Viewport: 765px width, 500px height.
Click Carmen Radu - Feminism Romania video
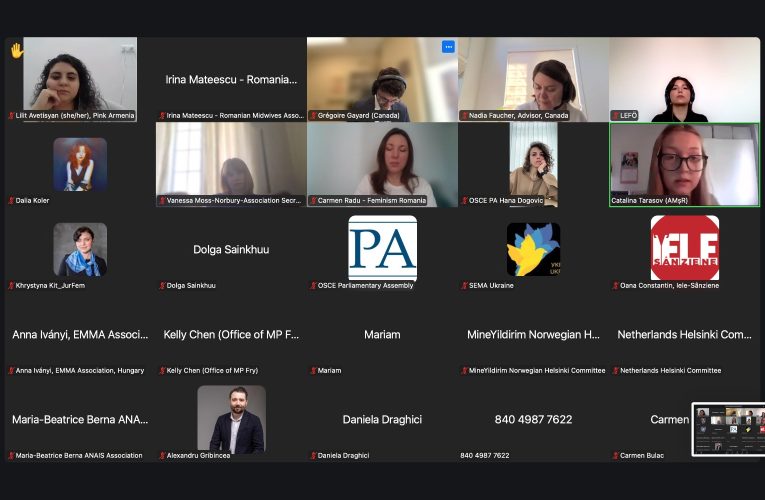[x=382, y=165]
